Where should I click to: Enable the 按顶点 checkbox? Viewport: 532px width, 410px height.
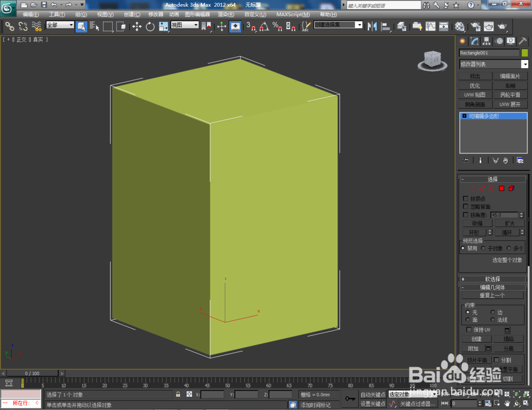tap(465, 198)
